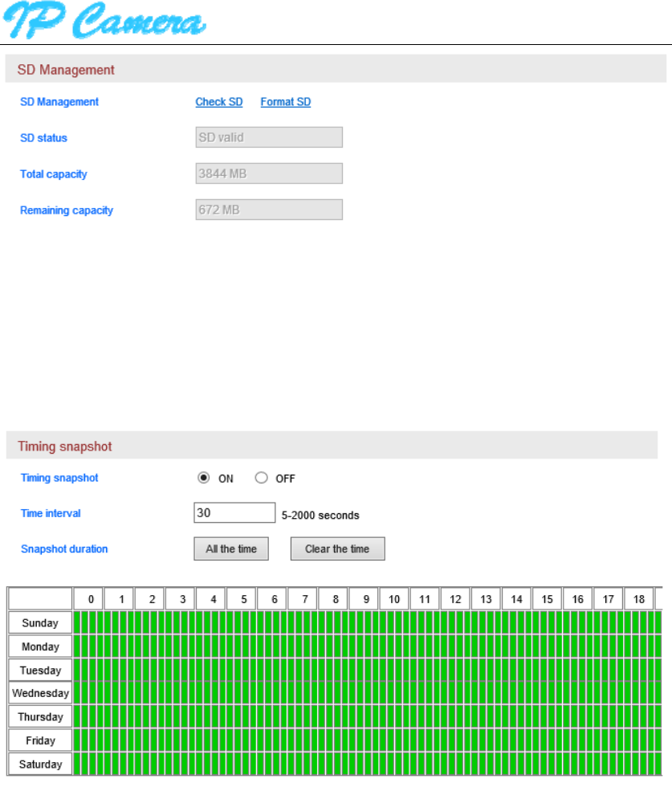This screenshot has width=672, height=787.
Task: Select hour 1 column header
Action: (x=120, y=599)
